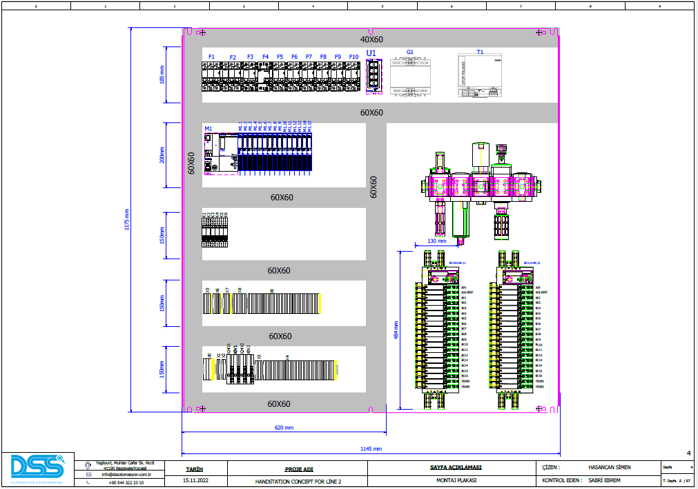Select the 1145 mm width dimension
The width and height of the screenshot is (698, 489).
pos(371,449)
